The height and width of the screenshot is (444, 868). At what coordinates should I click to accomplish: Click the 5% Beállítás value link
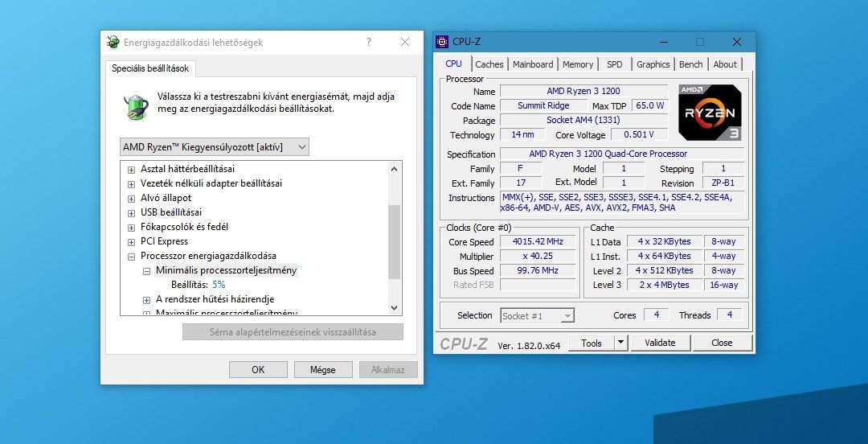pos(219,285)
